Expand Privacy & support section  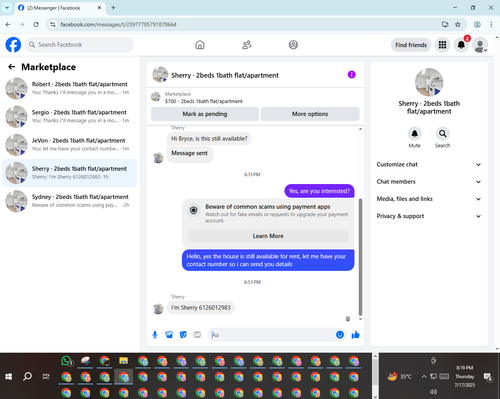click(429, 216)
